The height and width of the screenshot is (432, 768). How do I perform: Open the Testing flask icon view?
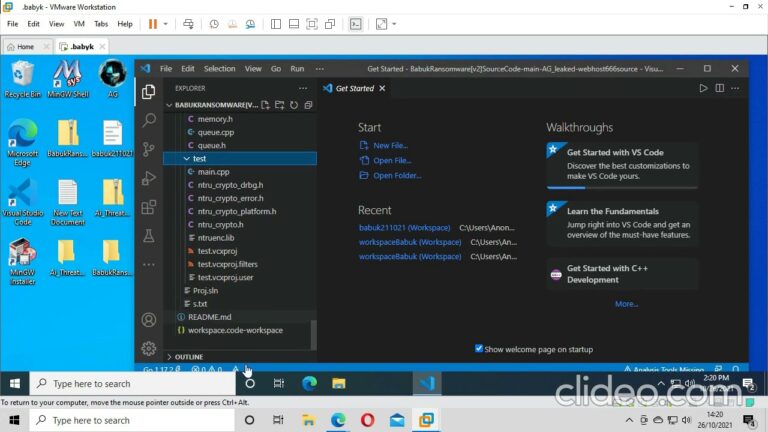[x=149, y=236]
